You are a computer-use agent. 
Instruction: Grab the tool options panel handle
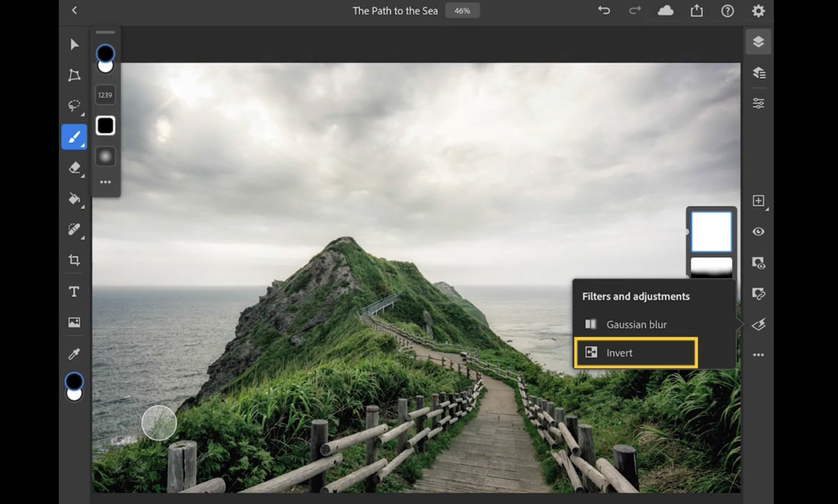[105, 32]
